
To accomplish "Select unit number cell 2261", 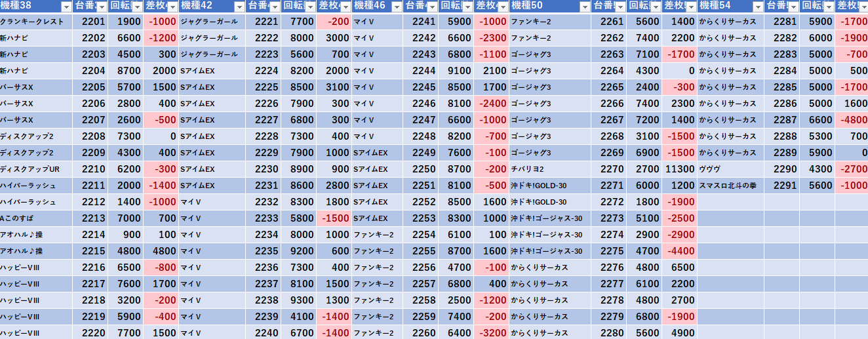I will click(608, 22).
